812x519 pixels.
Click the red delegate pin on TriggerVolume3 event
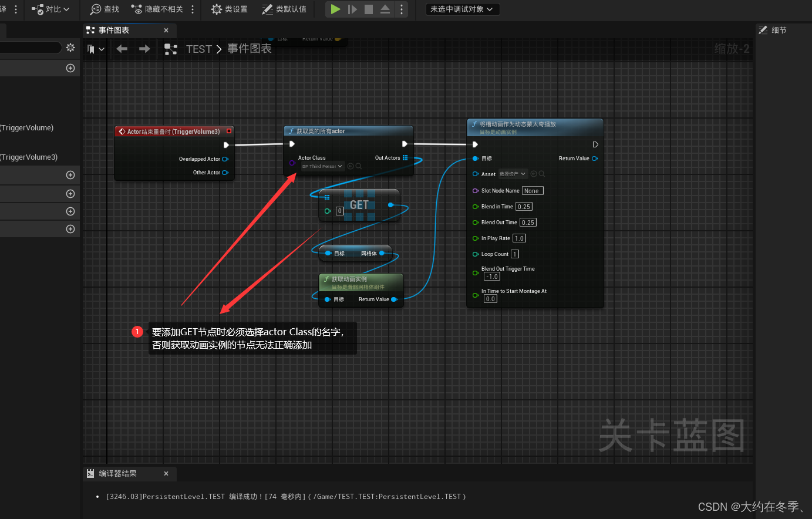point(229,131)
